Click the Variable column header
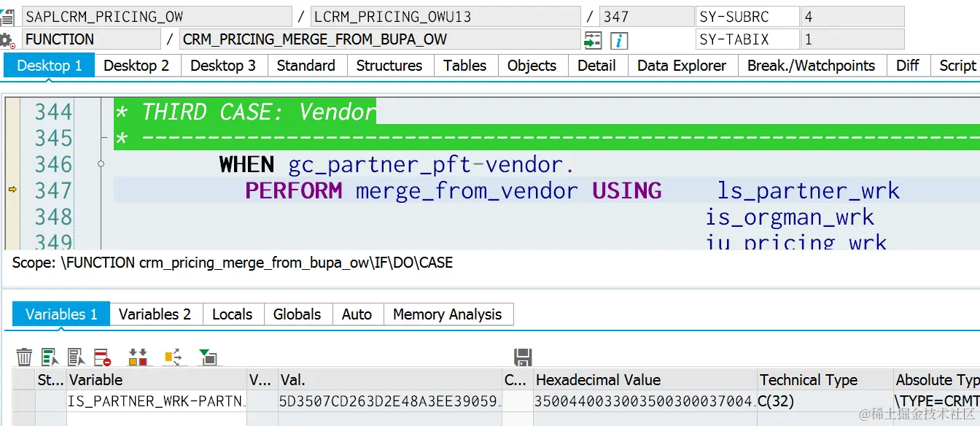The height and width of the screenshot is (426, 980). click(x=157, y=380)
